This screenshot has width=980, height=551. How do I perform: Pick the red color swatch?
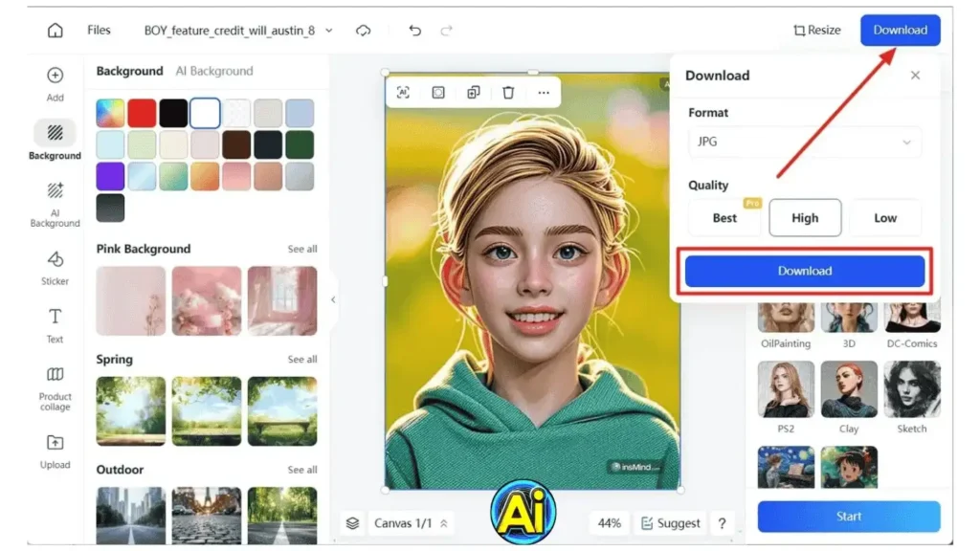coord(142,113)
